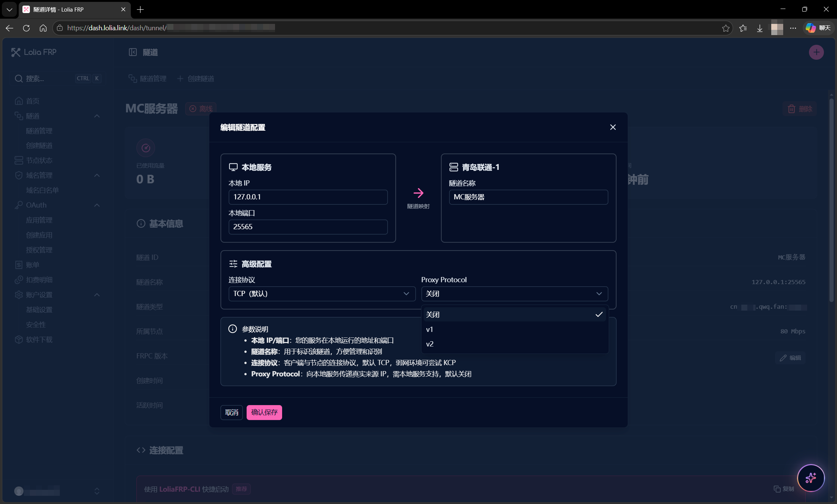Click the sidebar search box
Screen dimensions: 837x504
pos(58,78)
